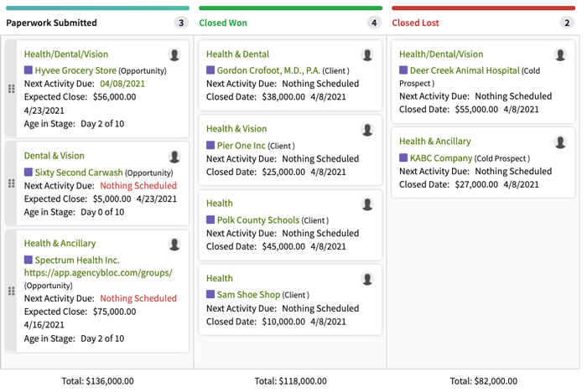
Task: Open the Health/Dental/Vision opportunity under Paperwork Submitted
Action: 66,54
